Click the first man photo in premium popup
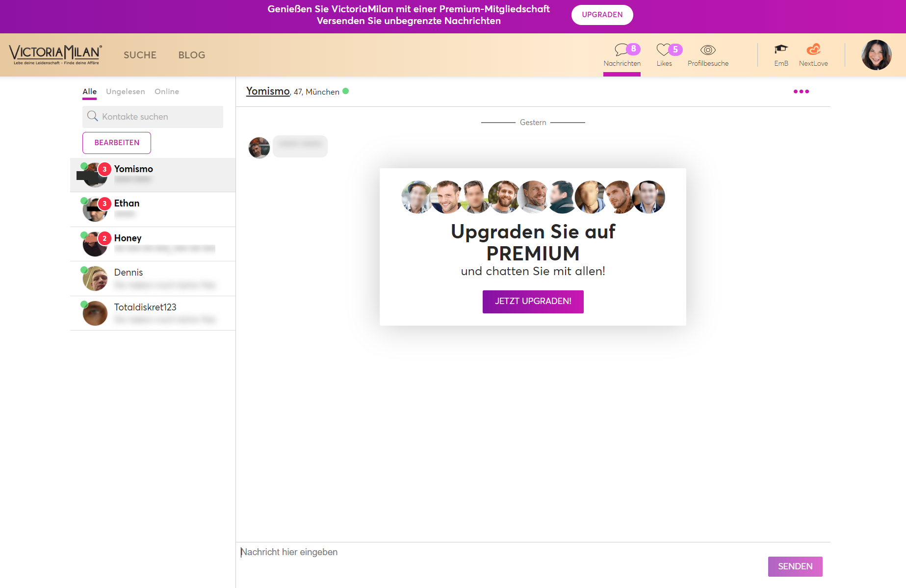 coord(417,197)
